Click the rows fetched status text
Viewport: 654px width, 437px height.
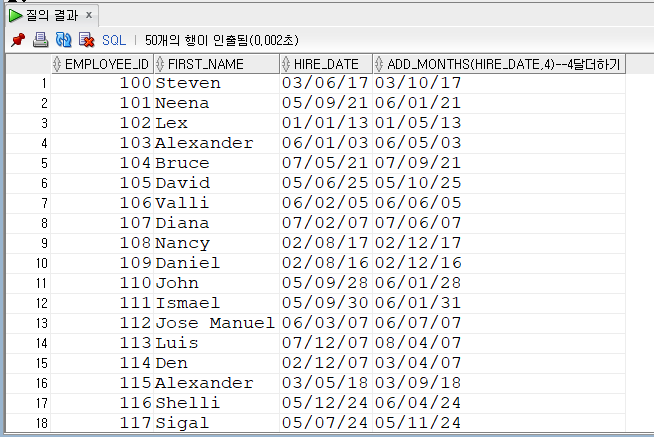221,40
